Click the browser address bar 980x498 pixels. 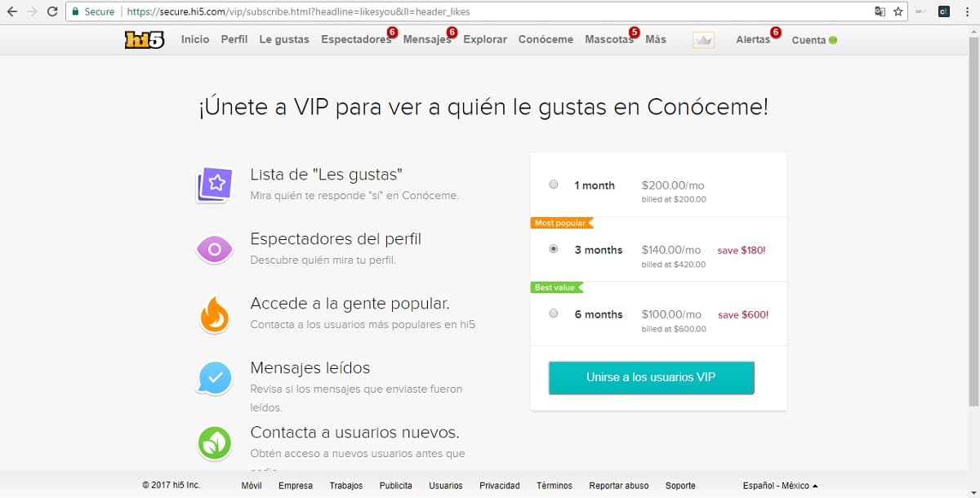click(x=490, y=11)
